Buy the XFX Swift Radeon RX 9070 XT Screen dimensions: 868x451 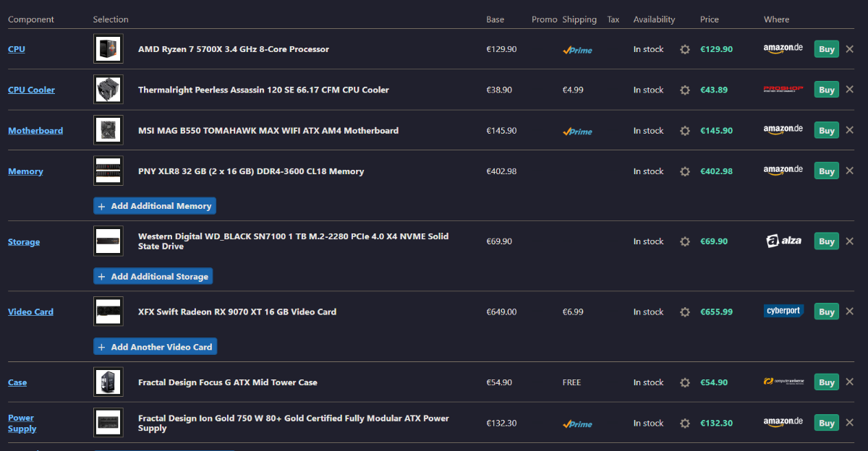[x=826, y=312]
